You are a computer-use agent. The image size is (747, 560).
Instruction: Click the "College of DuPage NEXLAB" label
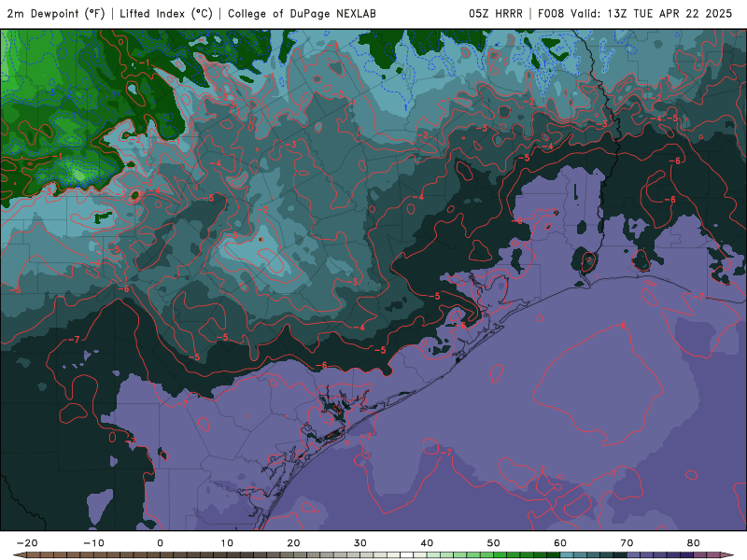click(302, 13)
